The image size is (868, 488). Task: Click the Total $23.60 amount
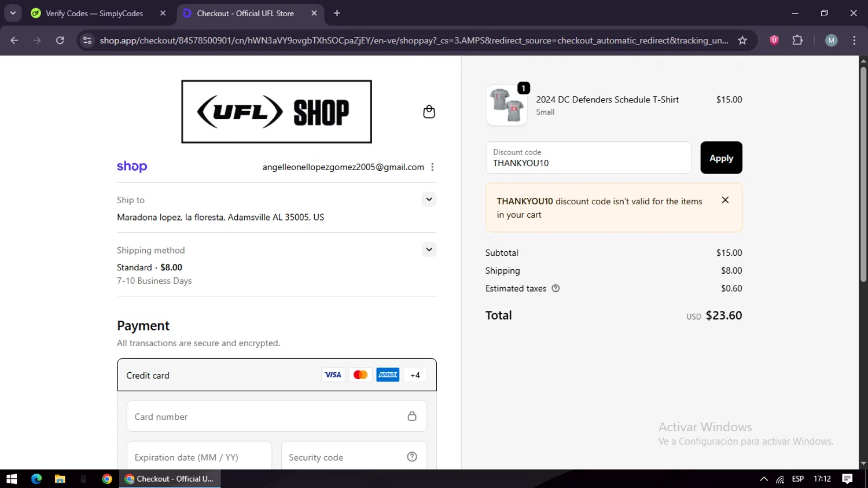(723, 315)
